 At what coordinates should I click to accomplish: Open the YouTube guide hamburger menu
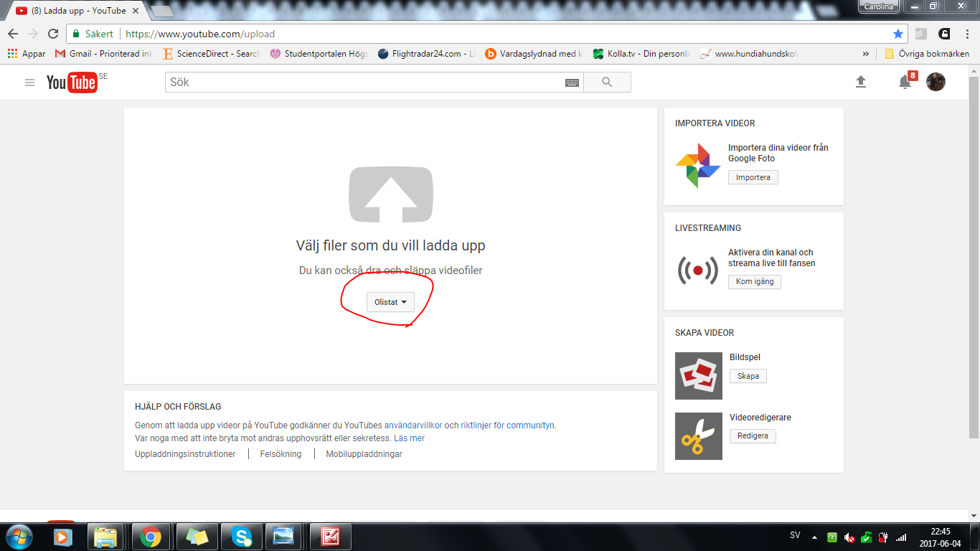click(29, 83)
